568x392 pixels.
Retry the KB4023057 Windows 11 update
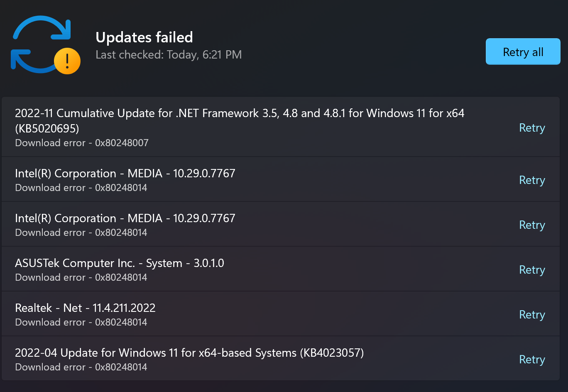[x=532, y=360]
